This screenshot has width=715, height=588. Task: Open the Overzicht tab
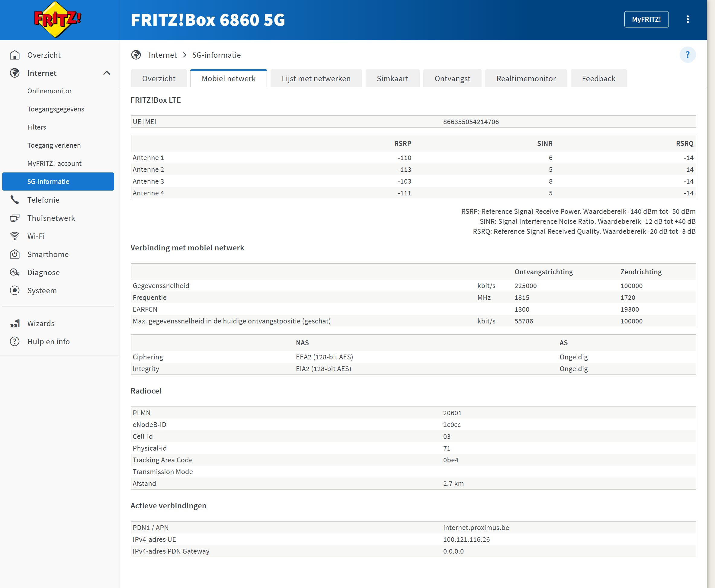(x=159, y=79)
